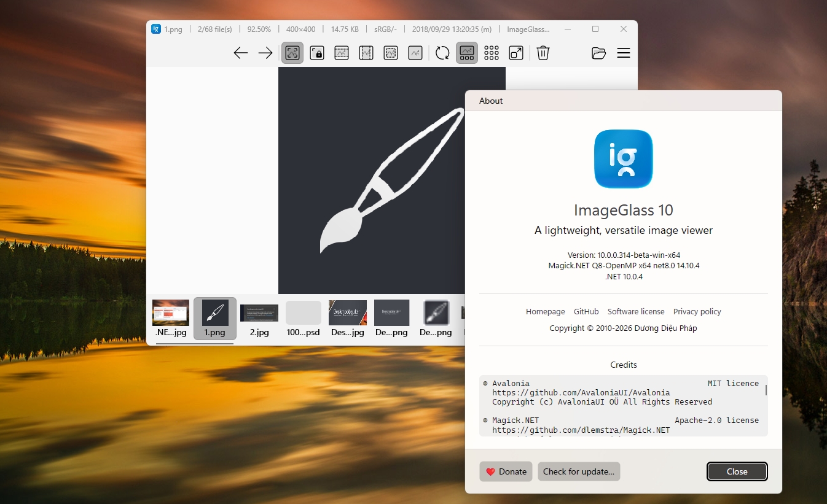
Task: Open the GitHub link in About
Action: click(x=586, y=312)
